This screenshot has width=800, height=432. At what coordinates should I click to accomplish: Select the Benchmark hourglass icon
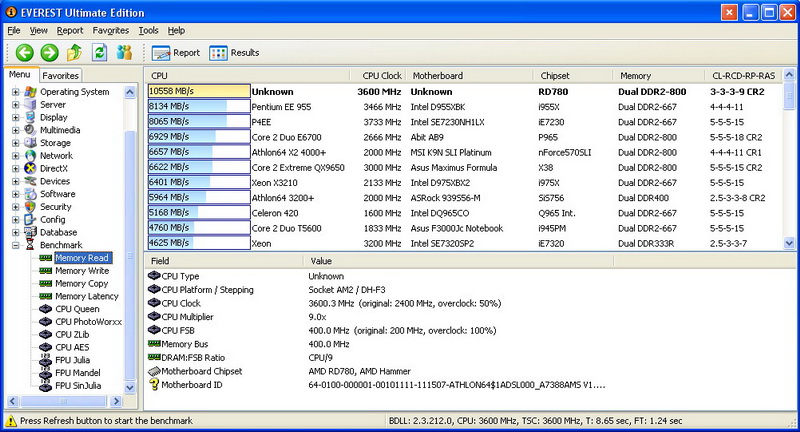(31, 245)
